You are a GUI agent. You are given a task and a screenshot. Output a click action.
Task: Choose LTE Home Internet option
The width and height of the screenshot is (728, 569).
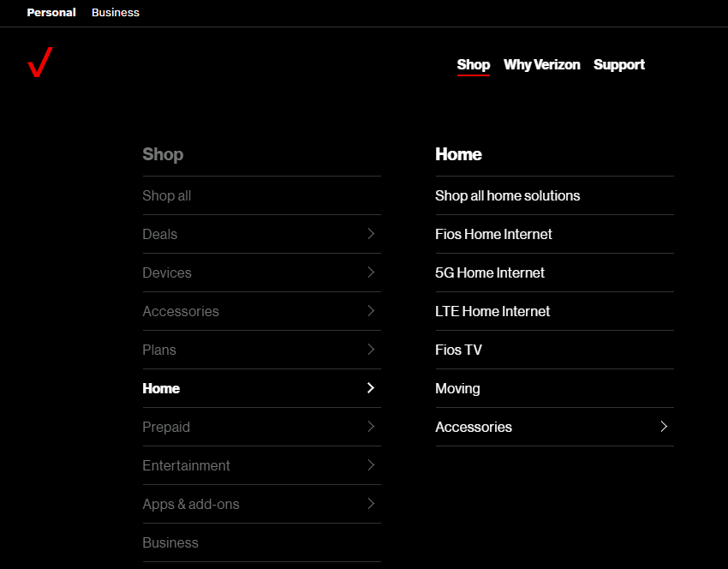[492, 311]
